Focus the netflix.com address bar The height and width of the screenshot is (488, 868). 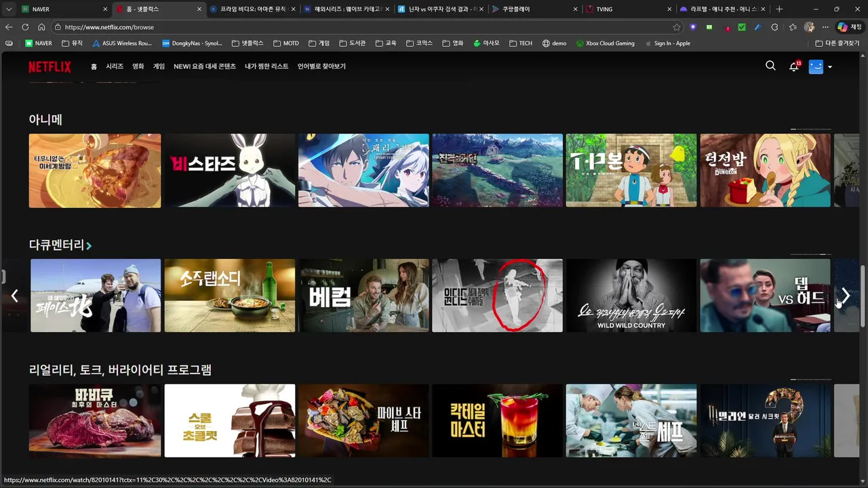click(x=366, y=27)
